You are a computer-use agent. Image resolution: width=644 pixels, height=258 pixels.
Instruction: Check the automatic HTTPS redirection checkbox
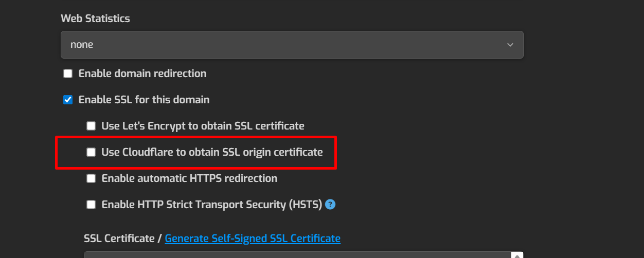click(x=91, y=178)
